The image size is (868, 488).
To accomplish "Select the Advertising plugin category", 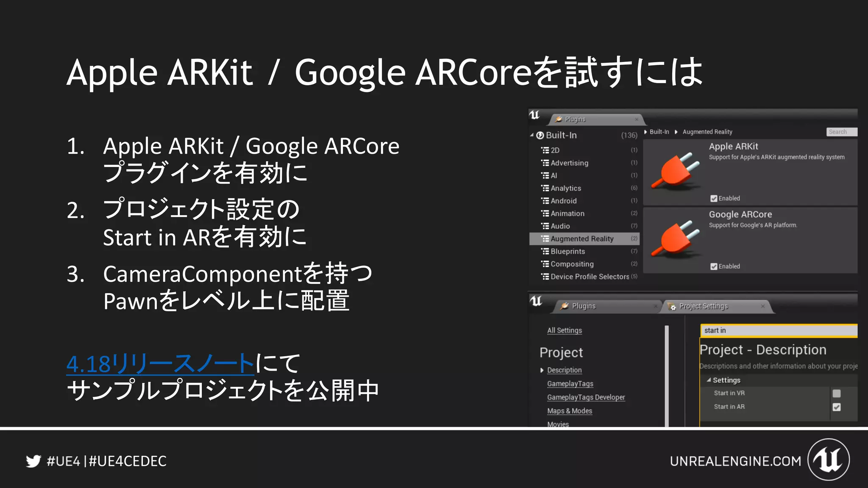I will point(584,163).
